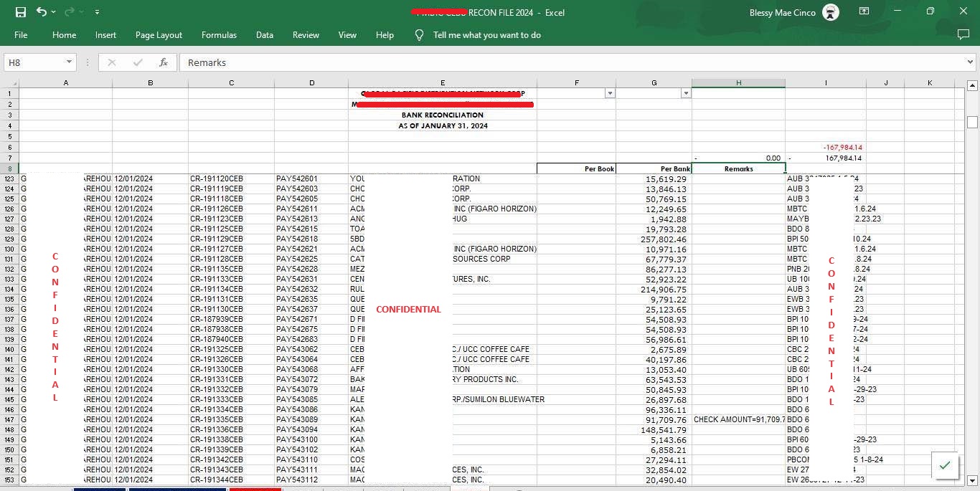980x491 pixels.
Task: Select the Per Book header cell
Action: pos(576,168)
